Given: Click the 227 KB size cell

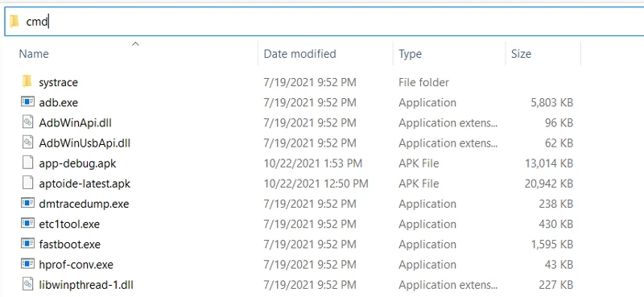Looking at the screenshot, I should pos(556,285).
